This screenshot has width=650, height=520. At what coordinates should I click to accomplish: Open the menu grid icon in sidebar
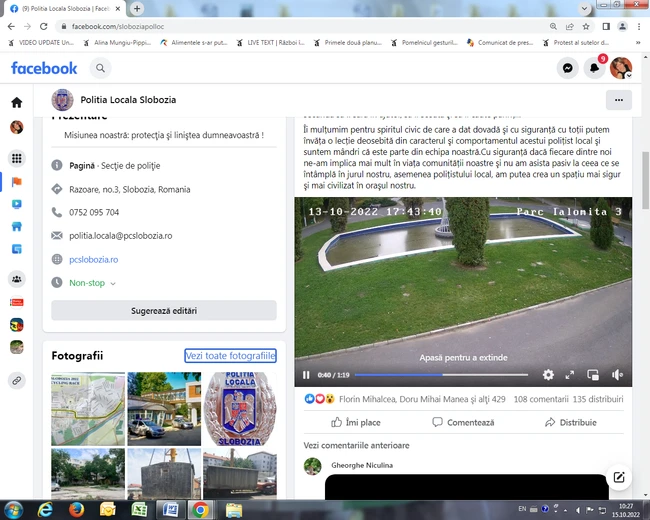(17, 158)
